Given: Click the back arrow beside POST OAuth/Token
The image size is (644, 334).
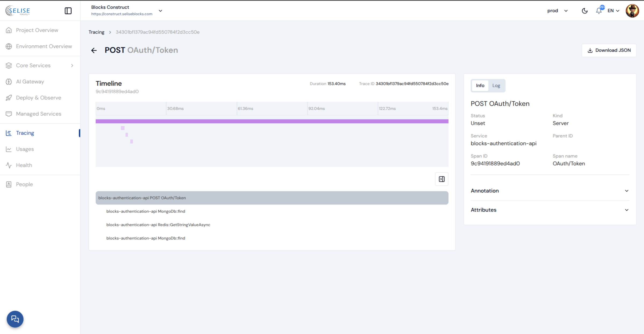Looking at the screenshot, I should pyautogui.click(x=94, y=50).
